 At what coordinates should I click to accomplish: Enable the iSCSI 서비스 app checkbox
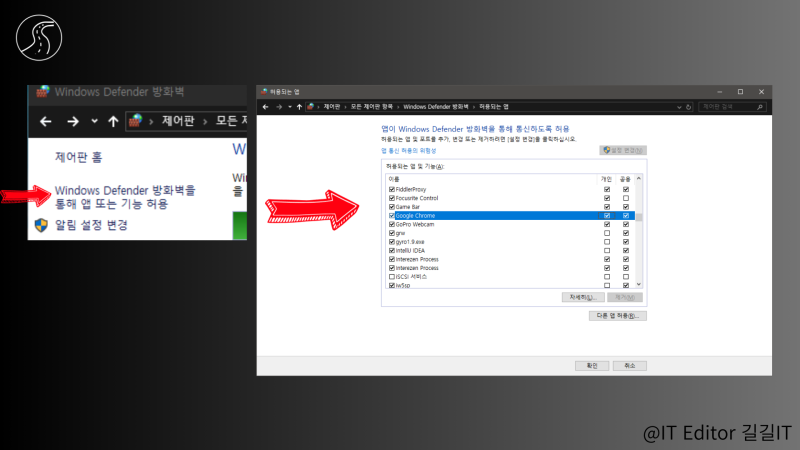click(x=392, y=277)
